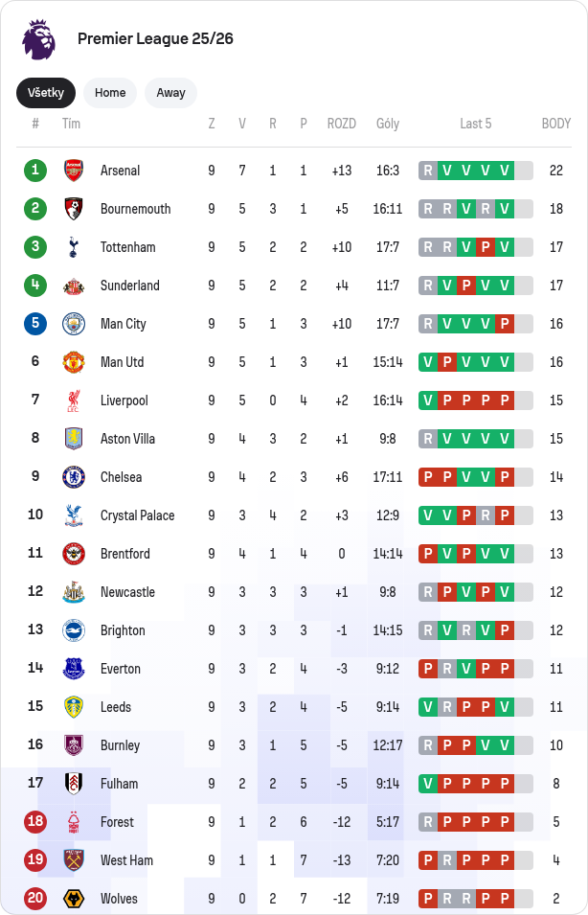Select the Všetky filter tab
The width and height of the screenshot is (588, 915).
click(x=46, y=93)
